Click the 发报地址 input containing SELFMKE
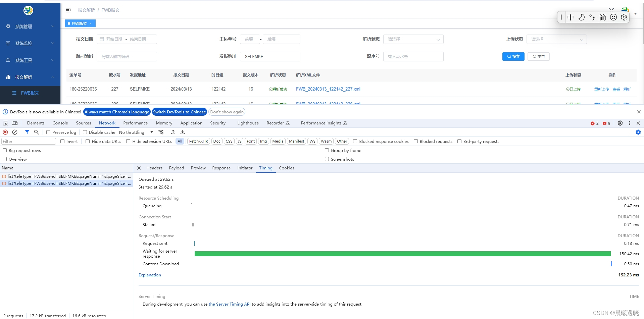 pyautogui.click(x=270, y=56)
